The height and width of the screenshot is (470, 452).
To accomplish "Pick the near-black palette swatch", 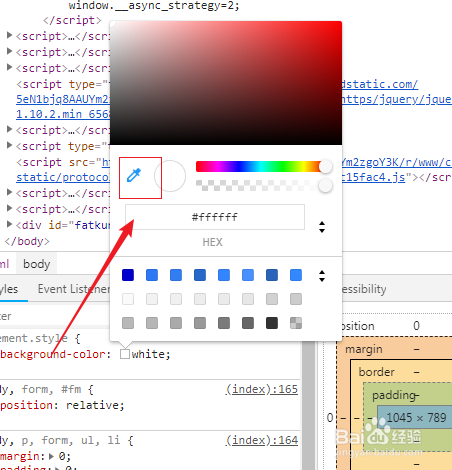I will point(272,323).
